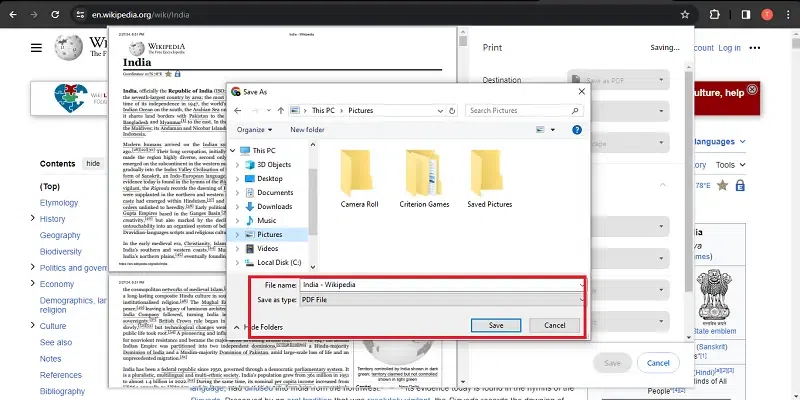Click the Wikipedia three-dot personal tools icon
This screenshot has width=800, height=400.
coord(755,48)
